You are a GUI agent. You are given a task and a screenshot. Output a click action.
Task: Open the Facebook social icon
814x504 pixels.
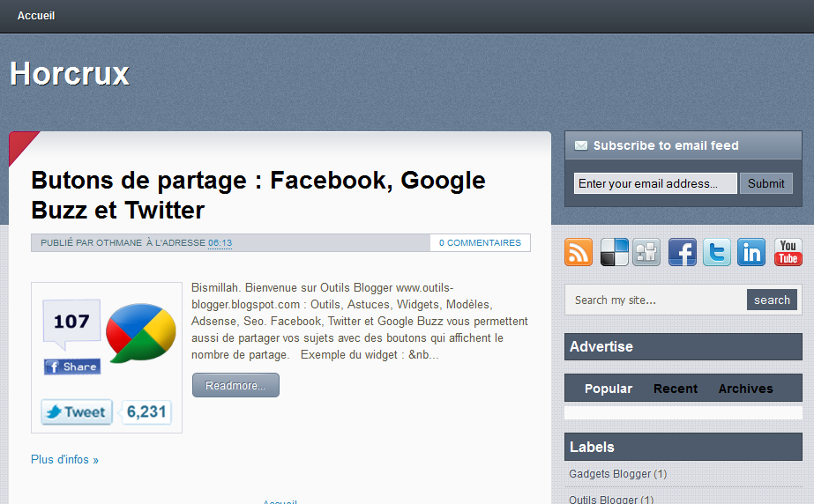[682, 252]
